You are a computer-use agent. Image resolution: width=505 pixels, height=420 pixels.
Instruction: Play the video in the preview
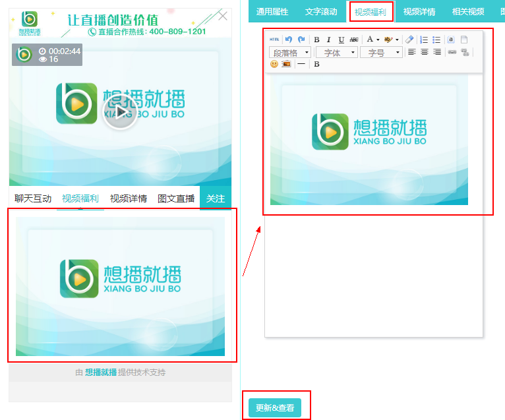pyautogui.click(x=120, y=112)
